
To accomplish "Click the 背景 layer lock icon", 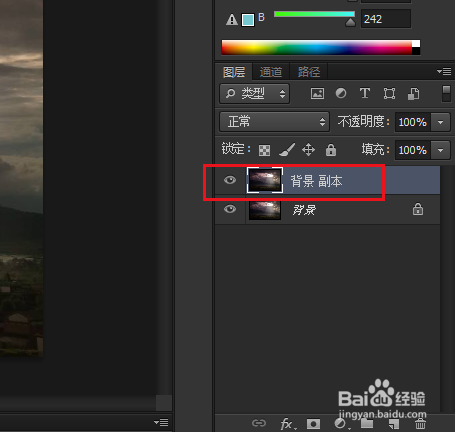I will click(418, 209).
